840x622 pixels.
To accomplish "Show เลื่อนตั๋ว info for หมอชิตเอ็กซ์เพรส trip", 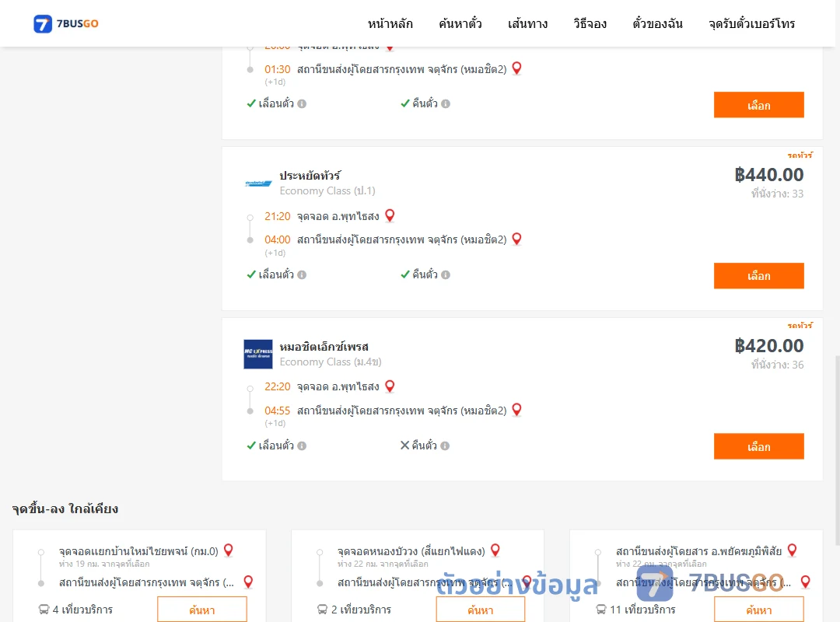I will coord(302,446).
